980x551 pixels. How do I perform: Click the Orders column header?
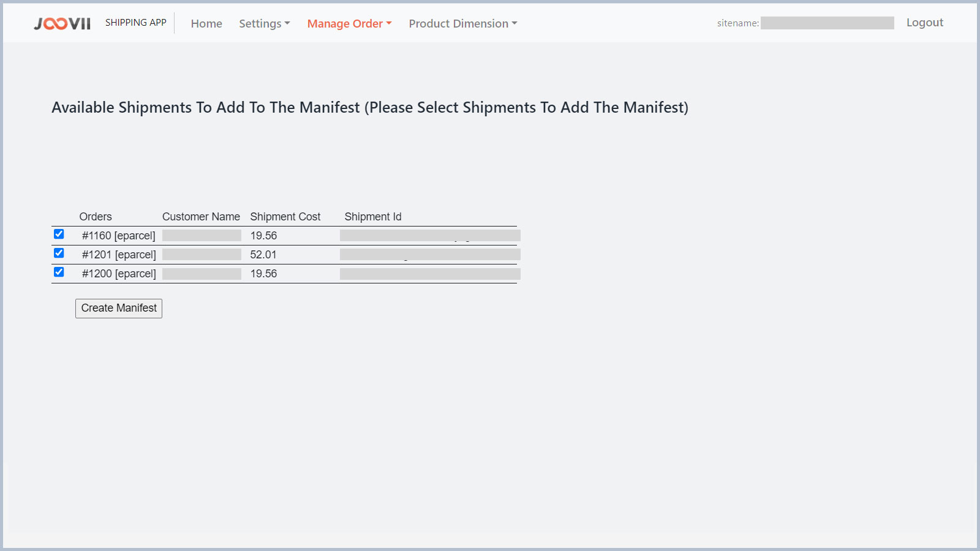click(x=96, y=217)
